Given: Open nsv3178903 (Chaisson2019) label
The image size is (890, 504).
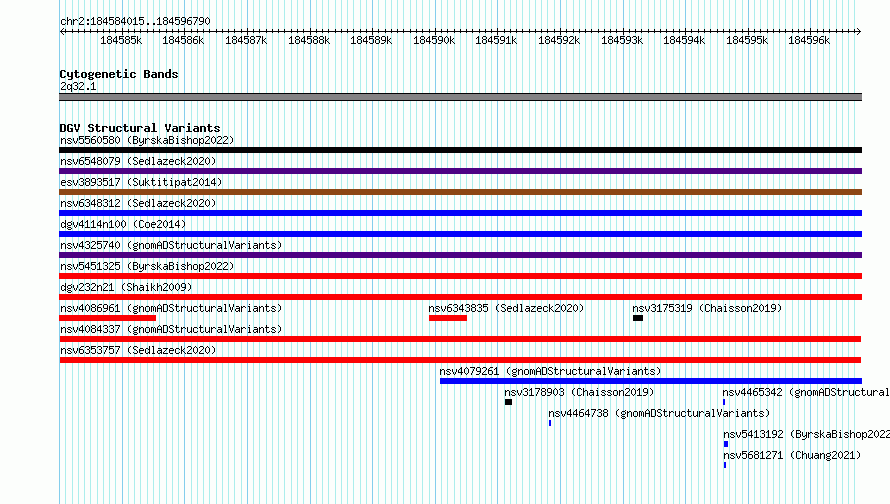Looking at the screenshot, I should tap(579, 392).
